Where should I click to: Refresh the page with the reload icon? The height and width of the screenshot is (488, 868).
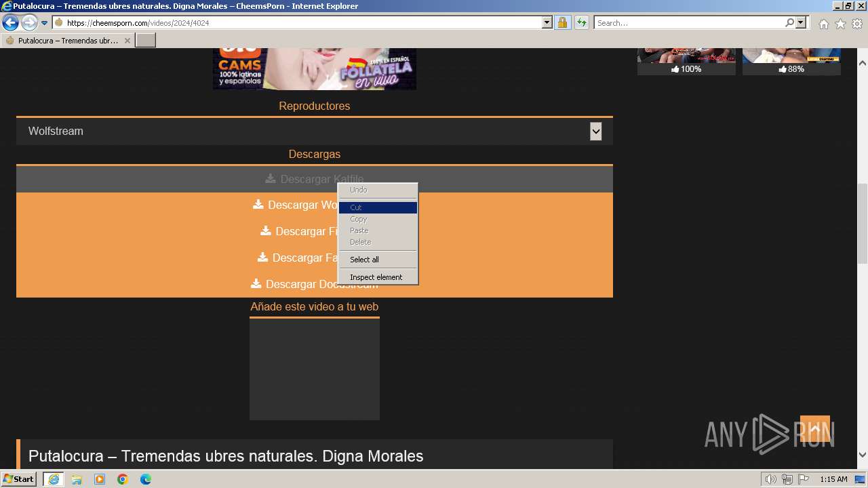pyautogui.click(x=582, y=22)
